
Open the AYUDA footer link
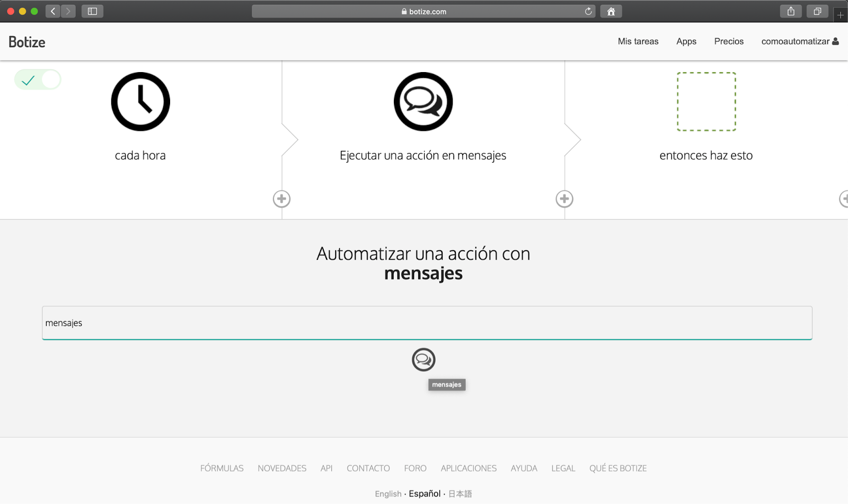coord(524,468)
